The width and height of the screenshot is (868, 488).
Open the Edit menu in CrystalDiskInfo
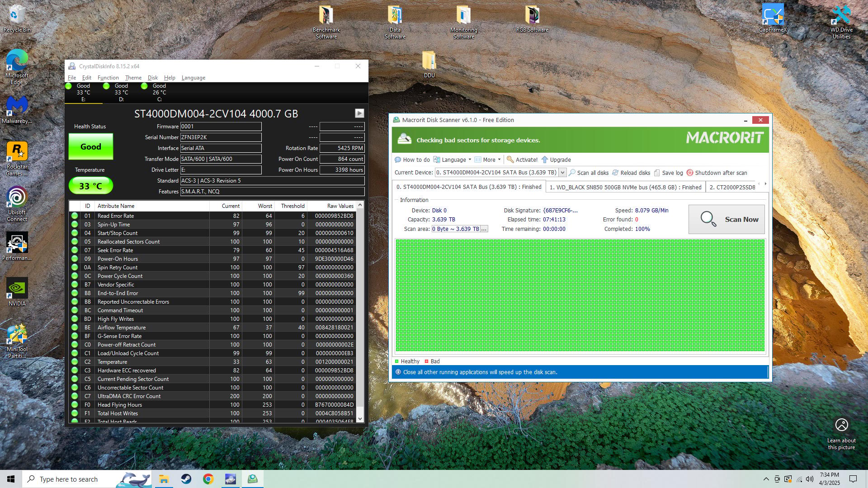coord(87,78)
